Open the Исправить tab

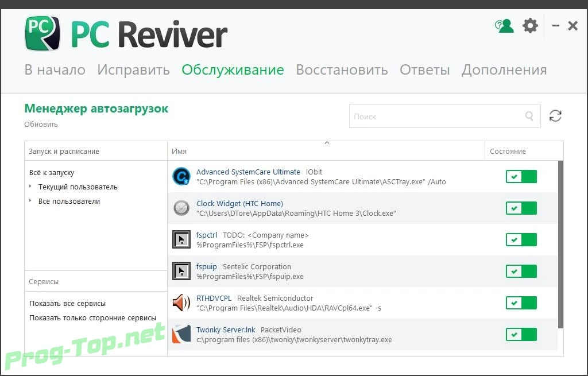pos(133,69)
